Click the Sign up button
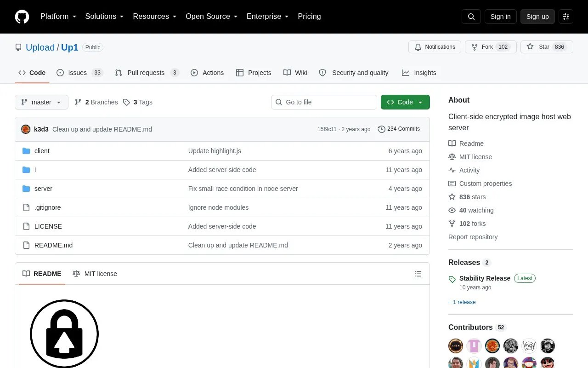 pyautogui.click(x=537, y=17)
